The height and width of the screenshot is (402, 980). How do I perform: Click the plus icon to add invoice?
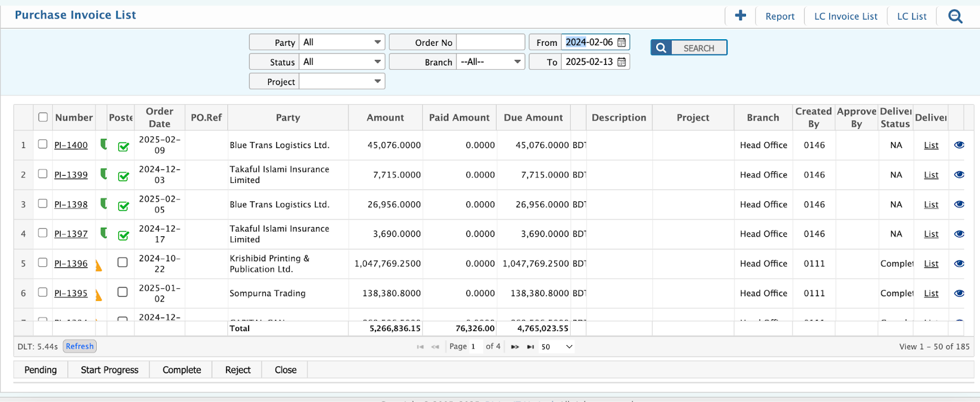coord(741,16)
